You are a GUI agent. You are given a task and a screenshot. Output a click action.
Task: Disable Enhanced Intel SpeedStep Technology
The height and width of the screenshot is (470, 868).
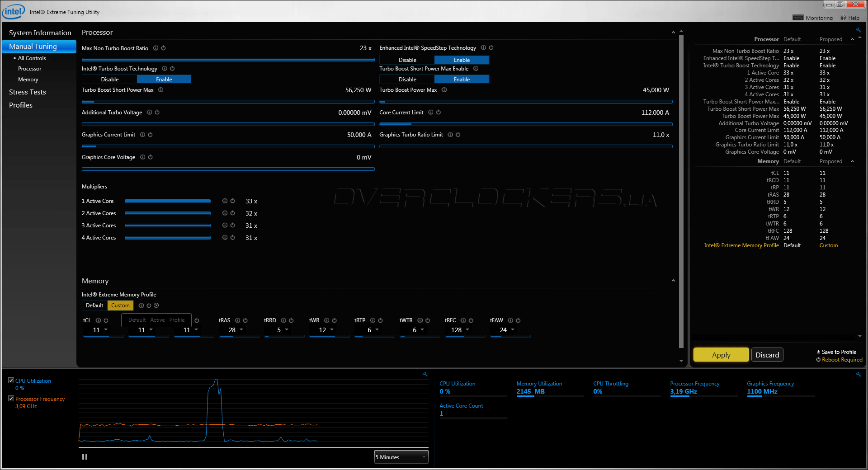pos(407,60)
